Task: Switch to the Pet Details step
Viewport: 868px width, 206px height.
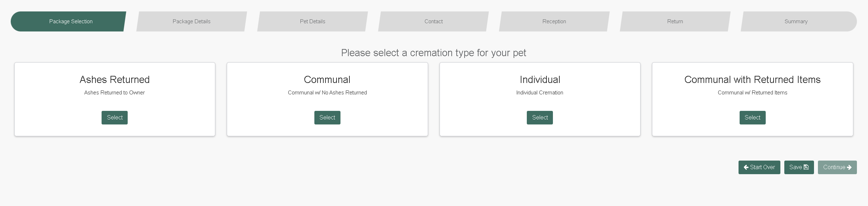Action: tap(312, 21)
